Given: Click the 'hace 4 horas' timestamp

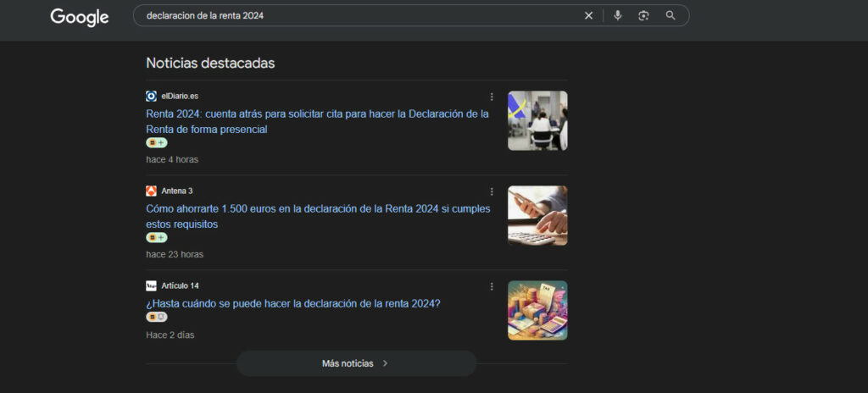Looking at the screenshot, I should 172,159.
